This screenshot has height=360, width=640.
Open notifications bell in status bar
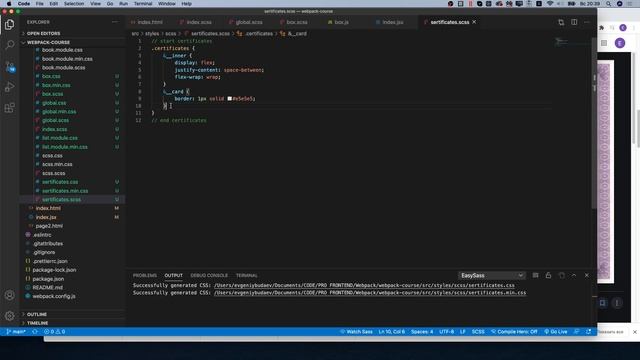click(x=588, y=332)
